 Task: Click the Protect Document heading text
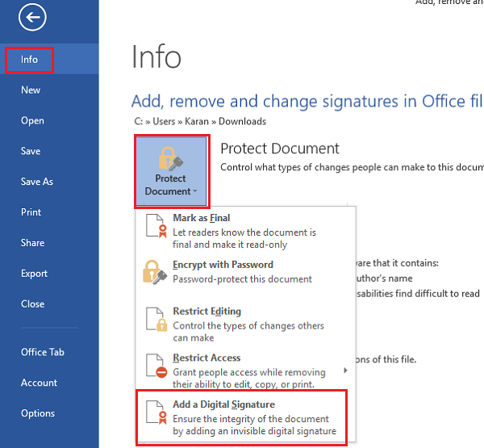pyautogui.click(x=280, y=149)
